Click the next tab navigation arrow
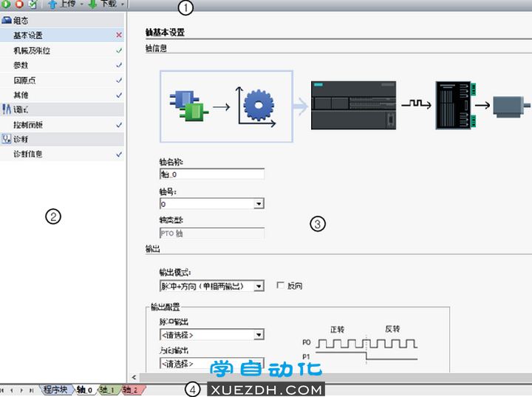 21,390
